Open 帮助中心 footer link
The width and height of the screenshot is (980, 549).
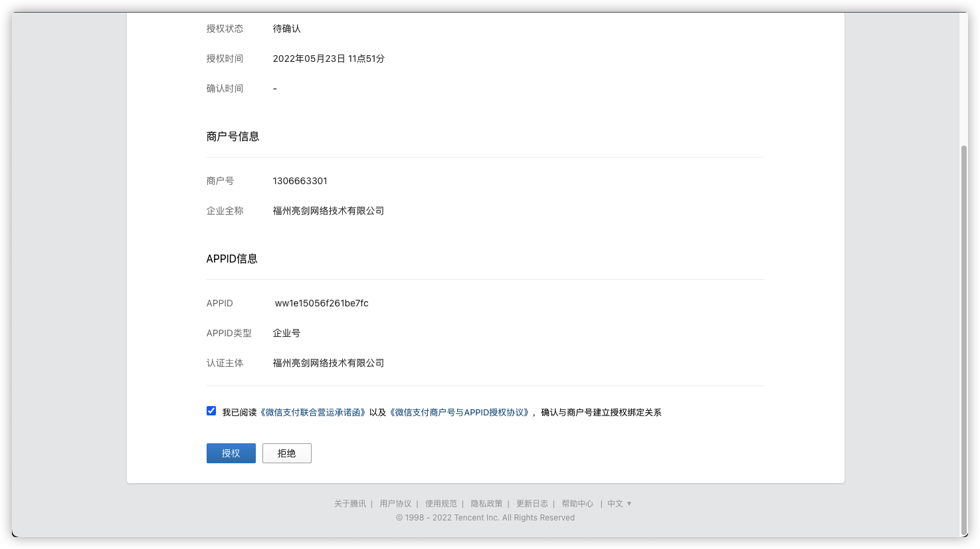tap(578, 504)
